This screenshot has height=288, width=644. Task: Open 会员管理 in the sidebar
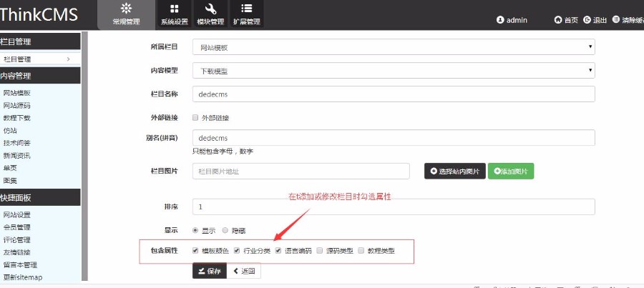[x=17, y=227]
